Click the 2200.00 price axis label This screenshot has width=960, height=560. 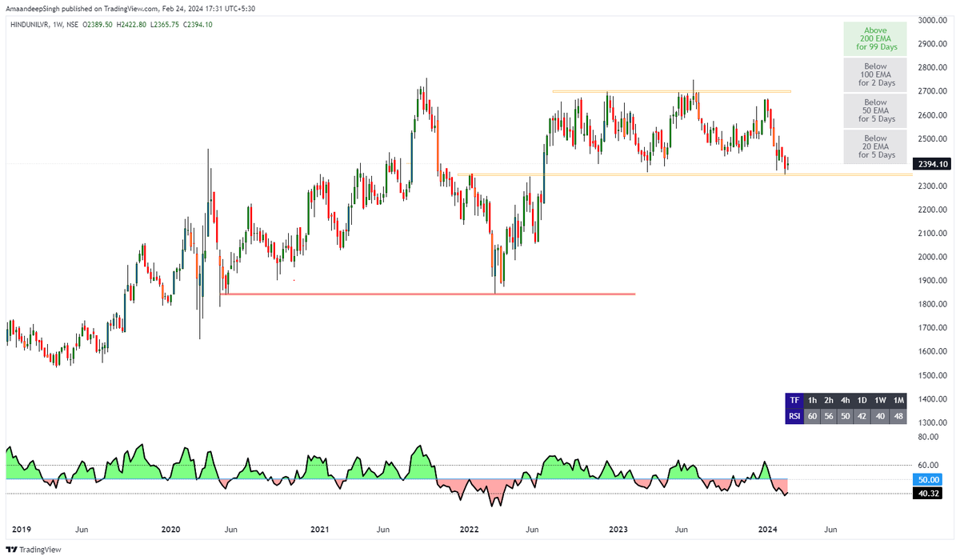pos(933,210)
